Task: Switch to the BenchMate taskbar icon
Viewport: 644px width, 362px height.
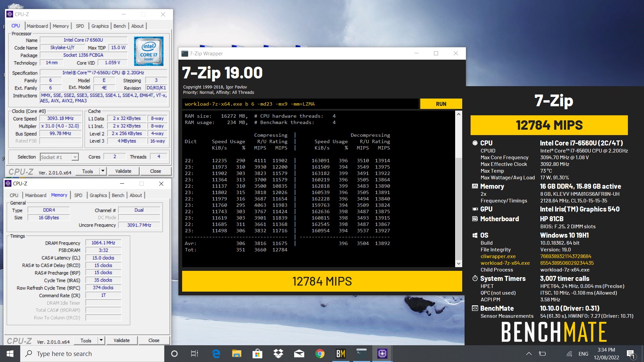Action: click(x=340, y=354)
